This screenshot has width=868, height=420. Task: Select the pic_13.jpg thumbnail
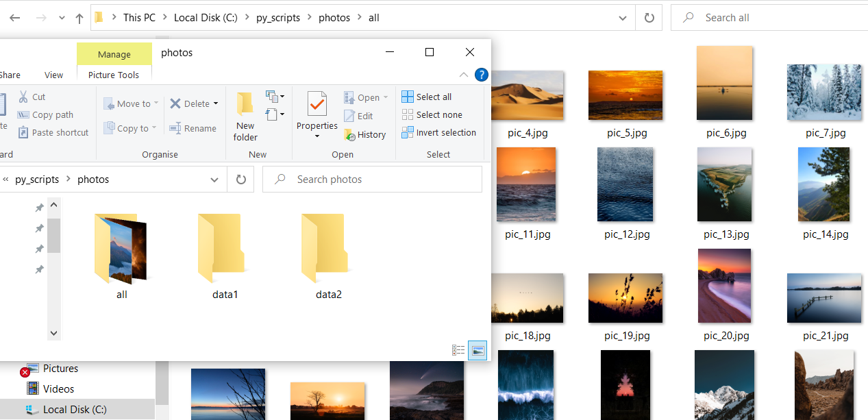point(726,184)
